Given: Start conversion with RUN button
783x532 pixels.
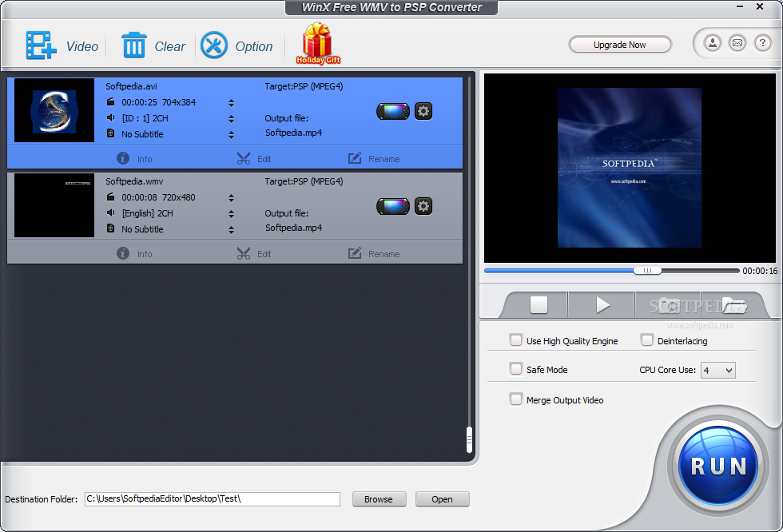Looking at the screenshot, I should 718,466.
